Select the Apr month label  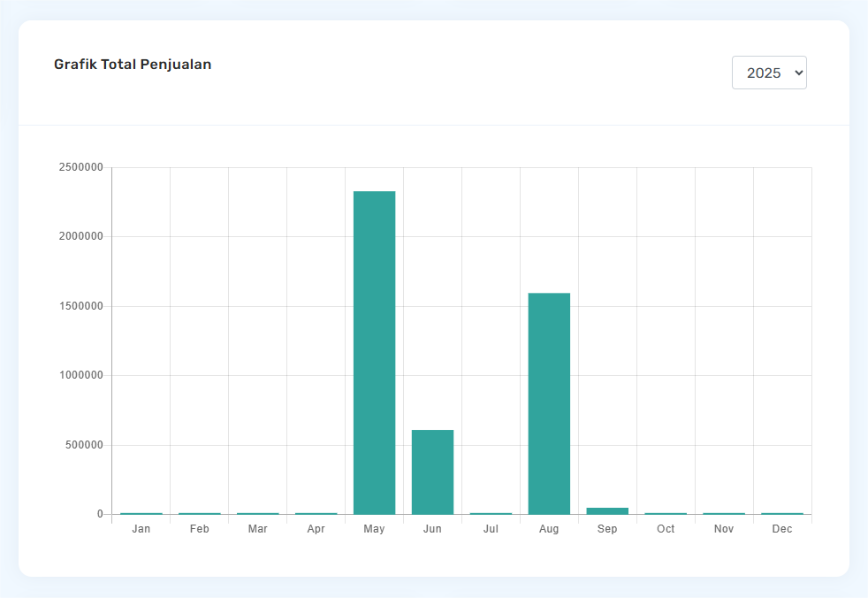316,529
